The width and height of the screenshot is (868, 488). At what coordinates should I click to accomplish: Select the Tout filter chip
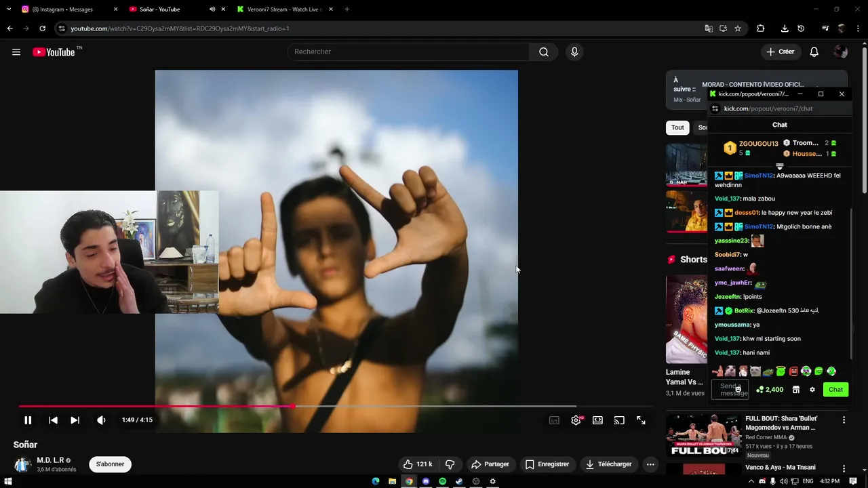(677, 127)
